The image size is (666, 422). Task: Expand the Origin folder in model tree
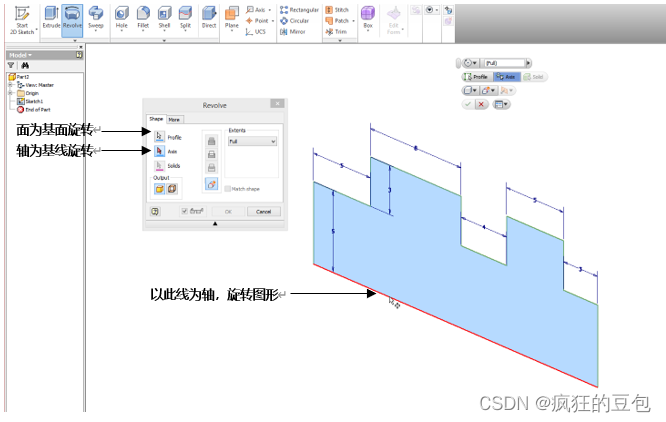point(11,93)
